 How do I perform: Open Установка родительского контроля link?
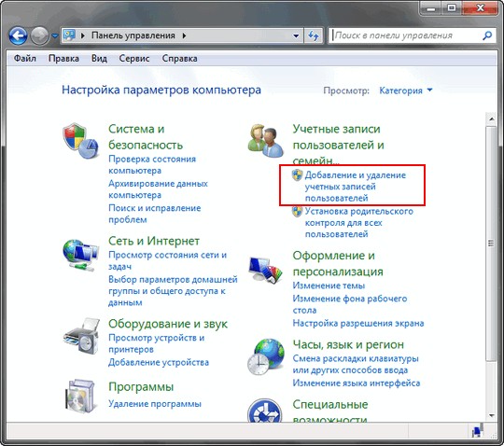pos(358,222)
